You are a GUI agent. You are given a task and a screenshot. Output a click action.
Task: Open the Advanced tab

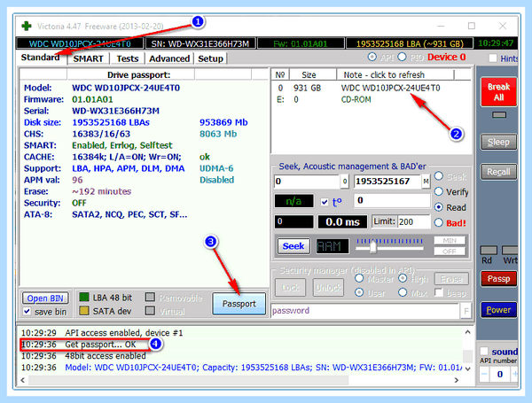(x=169, y=58)
